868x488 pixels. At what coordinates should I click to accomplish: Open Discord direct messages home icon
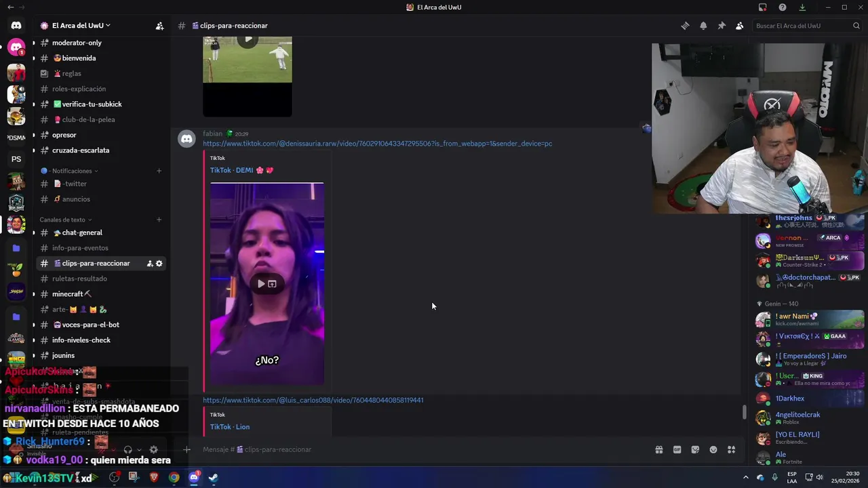point(16,25)
